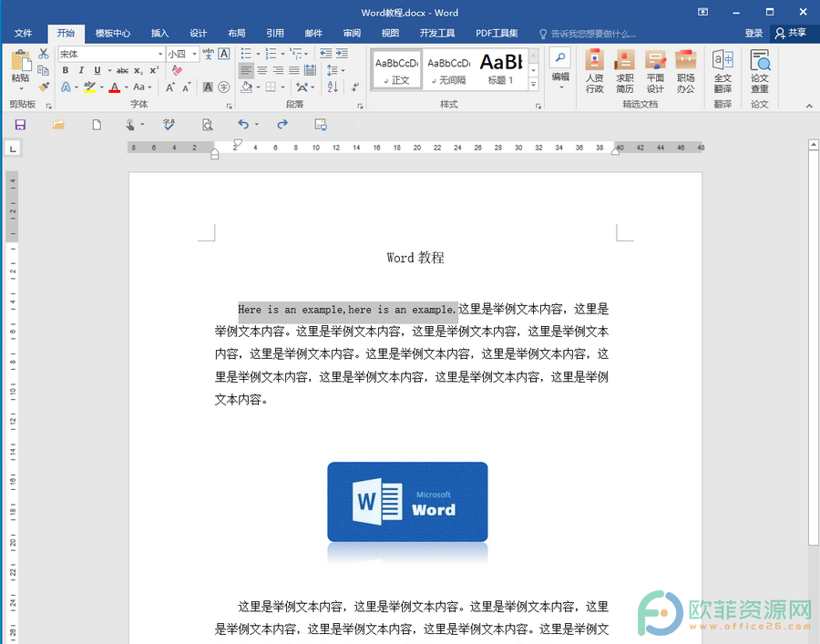Viewport: 820px width, 644px height.
Task: Switch to the 插入 tab
Action: coord(159,34)
